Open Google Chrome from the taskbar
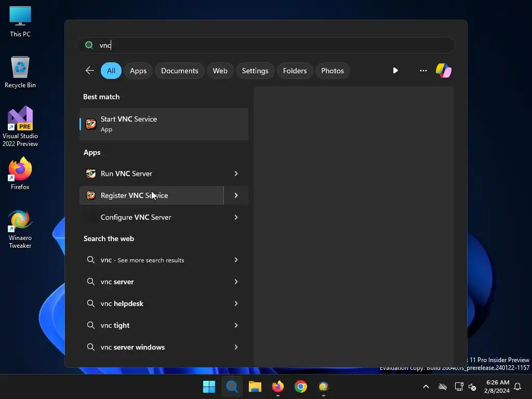532x399 pixels. pyautogui.click(x=301, y=387)
